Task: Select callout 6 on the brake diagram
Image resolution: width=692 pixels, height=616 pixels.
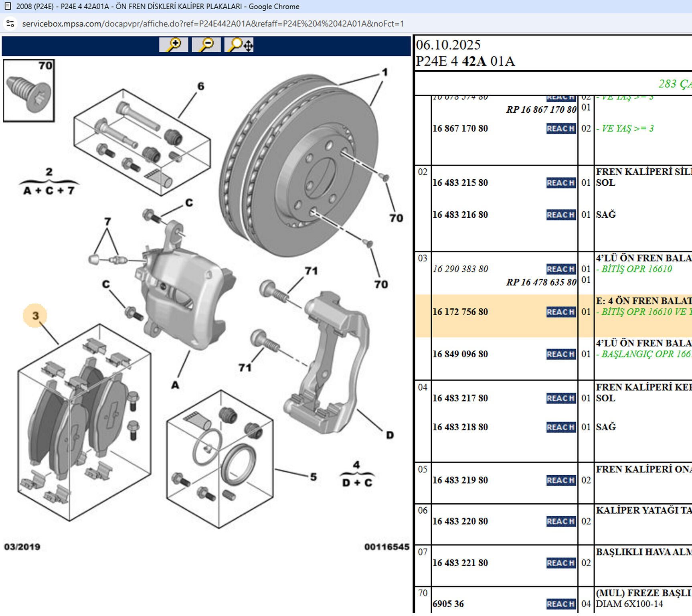Action: point(201,86)
